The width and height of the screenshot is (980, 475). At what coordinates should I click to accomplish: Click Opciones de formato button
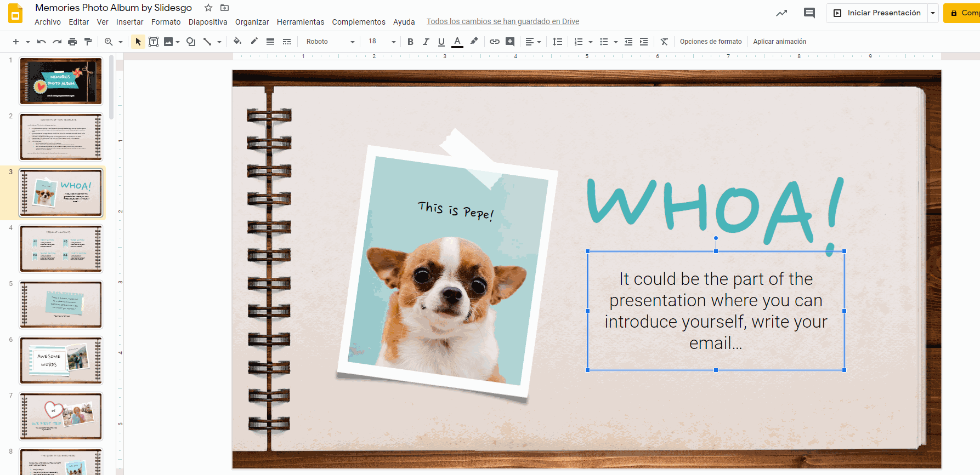pyautogui.click(x=711, y=42)
